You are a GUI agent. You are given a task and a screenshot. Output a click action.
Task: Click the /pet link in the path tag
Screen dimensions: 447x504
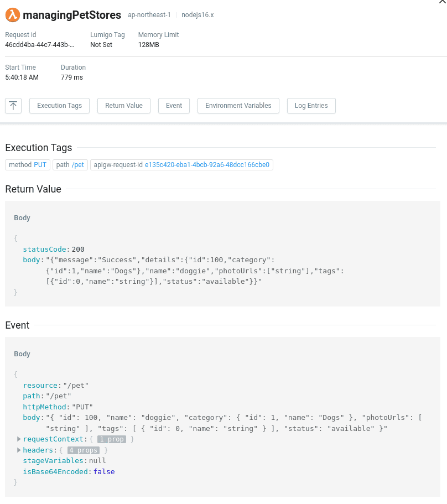point(77,164)
